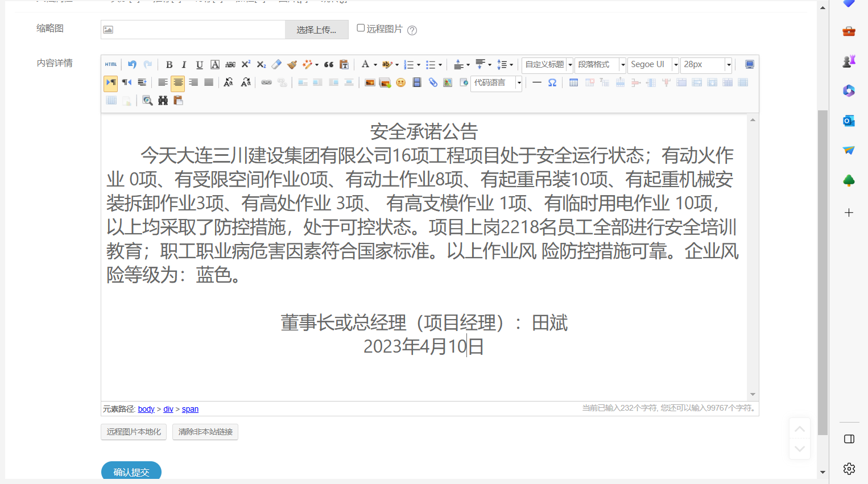Open the 代码语言 dropdown
Screen dimensions: 868x484
point(496,82)
